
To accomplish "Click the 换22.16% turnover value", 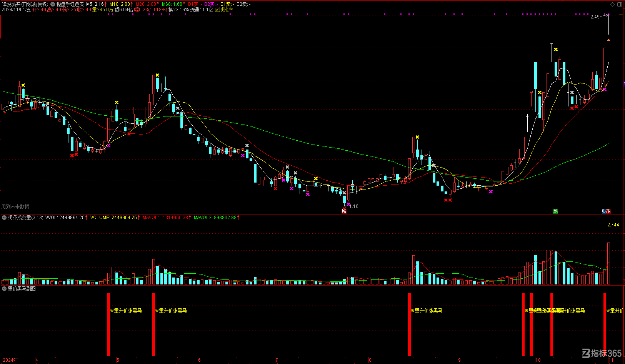I will 178,10.
